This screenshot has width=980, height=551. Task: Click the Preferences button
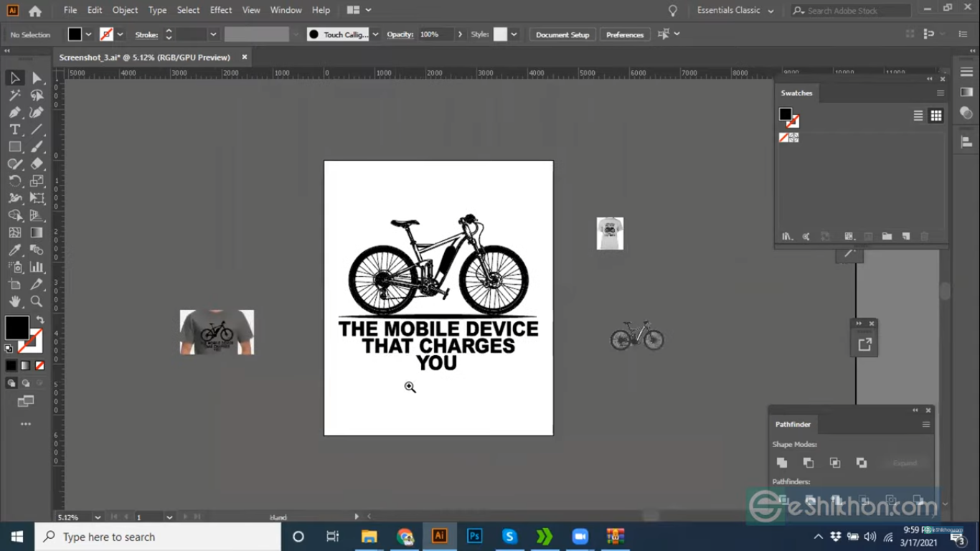[x=624, y=34]
